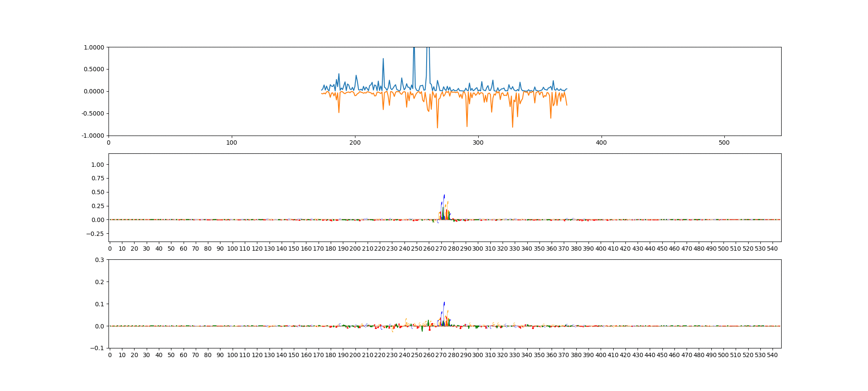Click the 540 x-axis tick on middle plot
Image resolution: width=868 pixels, height=391 pixels.
pyautogui.click(x=773, y=249)
